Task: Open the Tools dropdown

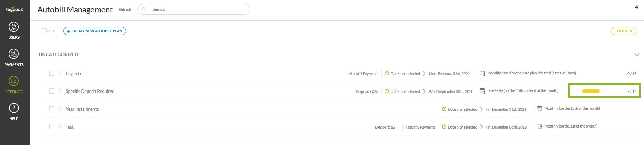Action: 623,31
